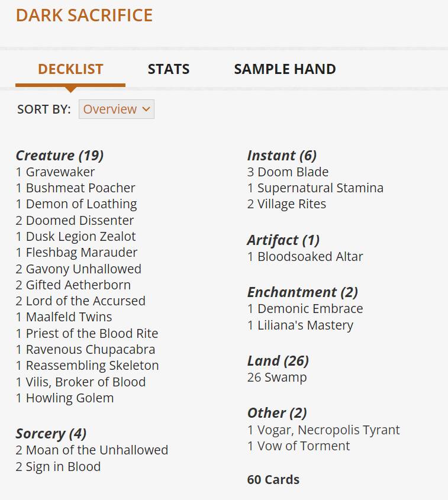448x500 pixels.
Task: Click Moan of the Unhallowed sorcery
Action: pyautogui.click(x=97, y=450)
